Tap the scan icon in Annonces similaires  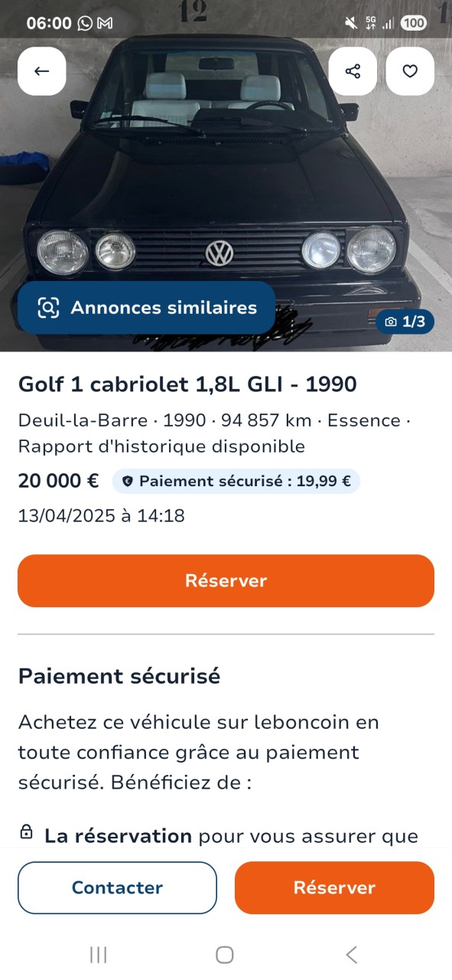tap(48, 308)
